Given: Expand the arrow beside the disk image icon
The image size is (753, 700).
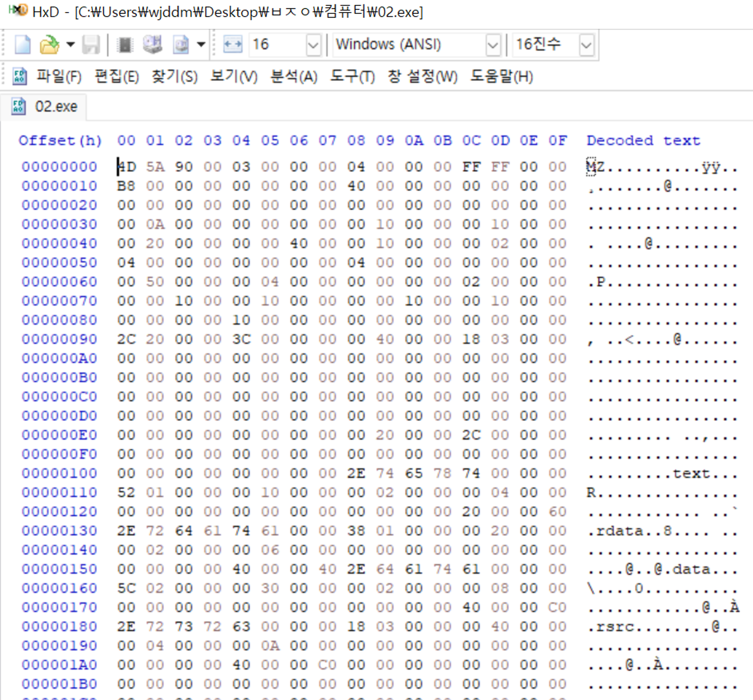Looking at the screenshot, I should click(x=201, y=44).
